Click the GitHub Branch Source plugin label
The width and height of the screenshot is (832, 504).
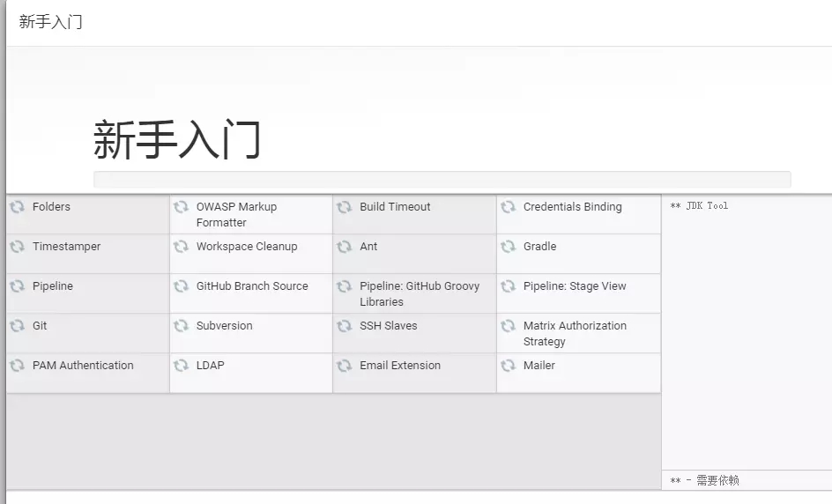[252, 286]
